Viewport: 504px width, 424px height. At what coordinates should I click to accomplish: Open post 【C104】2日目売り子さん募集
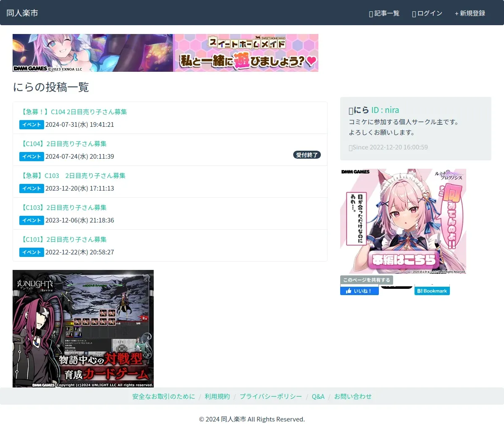click(x=63, y=144)
